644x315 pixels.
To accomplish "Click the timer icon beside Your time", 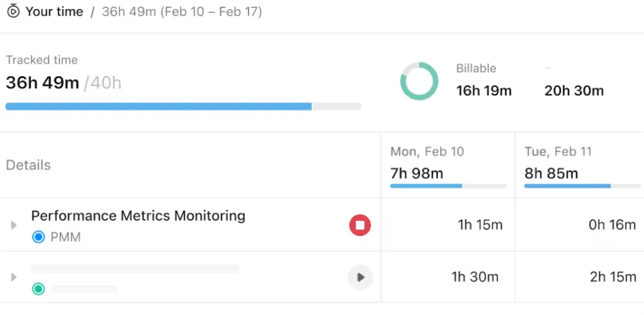I will pyautogui.click(x=13, y=11).
